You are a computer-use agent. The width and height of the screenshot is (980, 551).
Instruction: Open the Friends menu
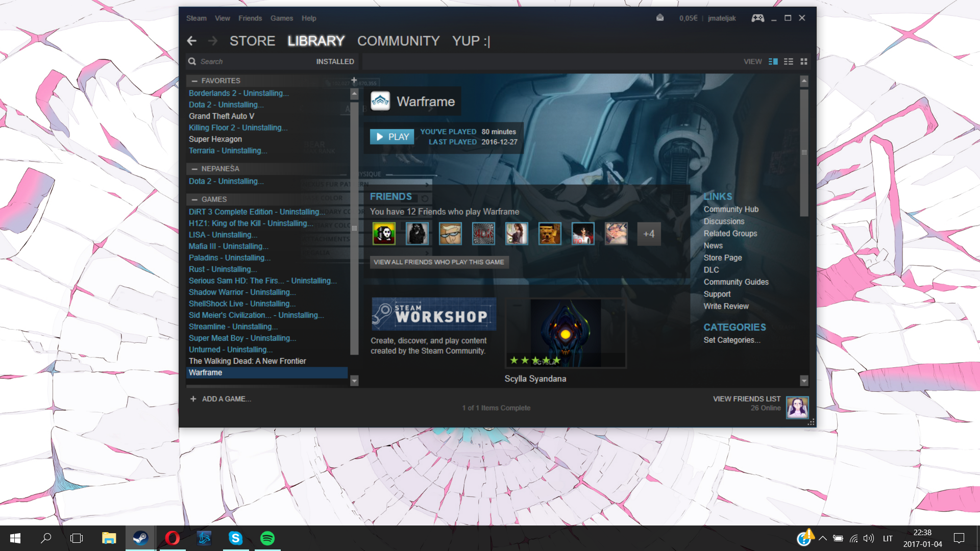point(250,18)
